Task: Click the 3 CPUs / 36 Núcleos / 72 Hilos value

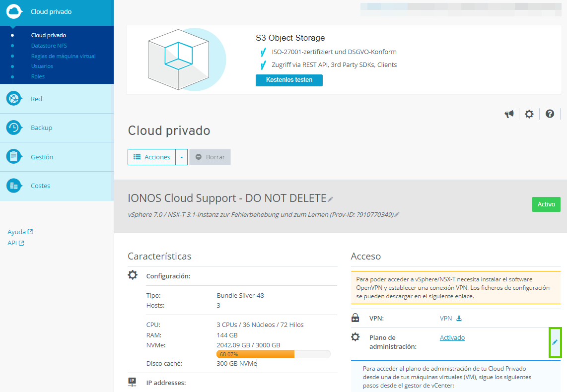Action: point(260,325)
